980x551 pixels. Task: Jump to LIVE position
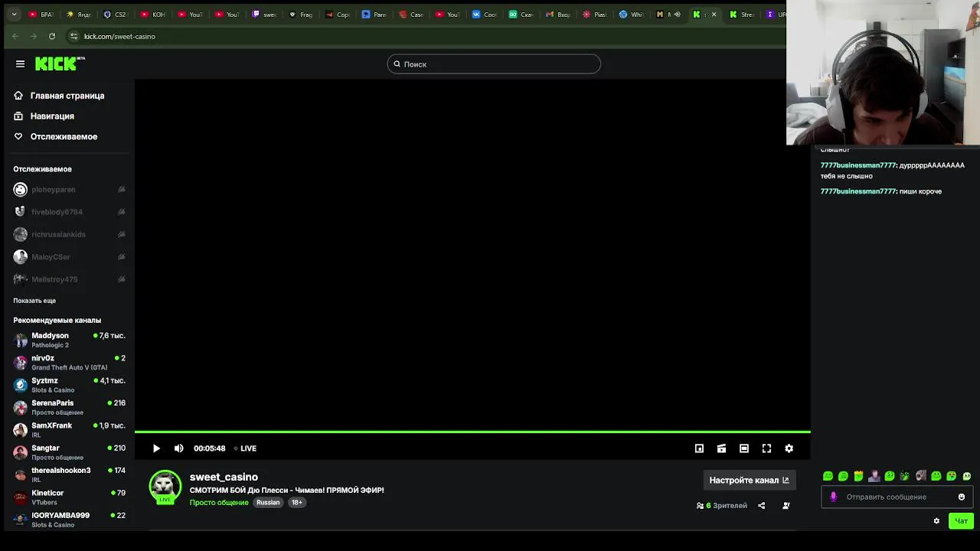pos(245,448)
